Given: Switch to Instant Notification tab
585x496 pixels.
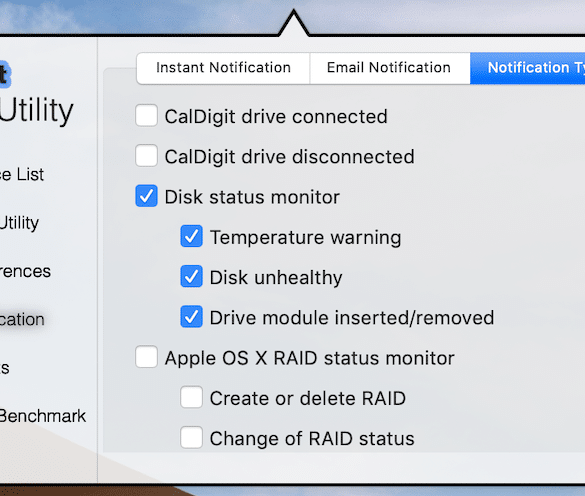Looking at the screenshot, I should tap(223, 68).
